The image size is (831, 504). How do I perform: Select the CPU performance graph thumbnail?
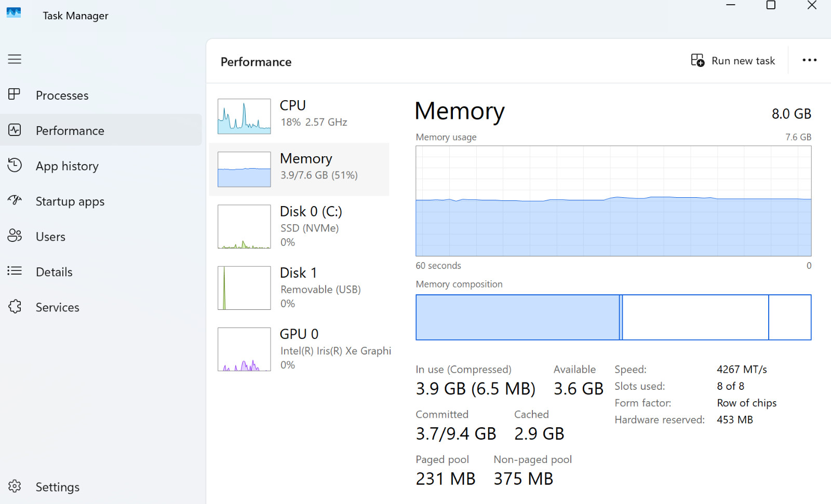pos(244,116)
